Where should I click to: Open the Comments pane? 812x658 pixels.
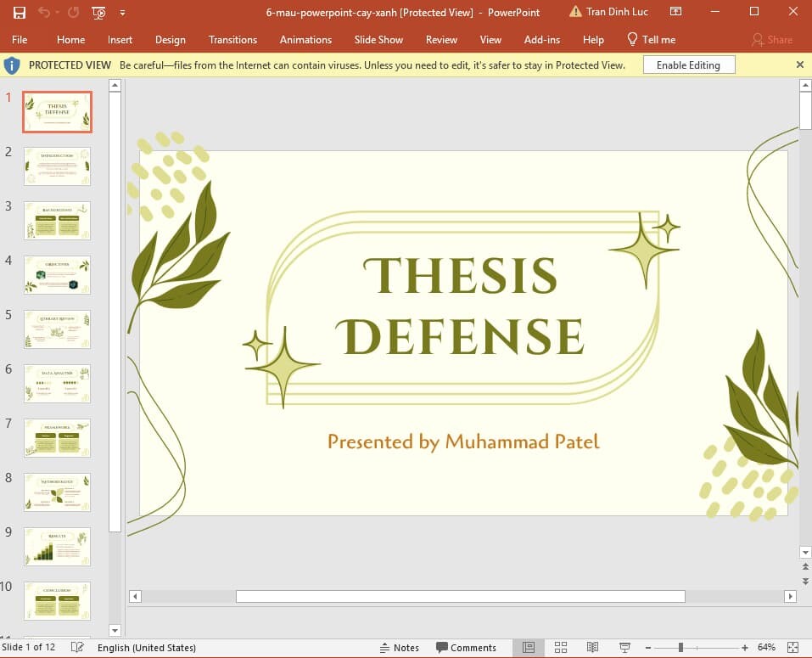[467, 647]
